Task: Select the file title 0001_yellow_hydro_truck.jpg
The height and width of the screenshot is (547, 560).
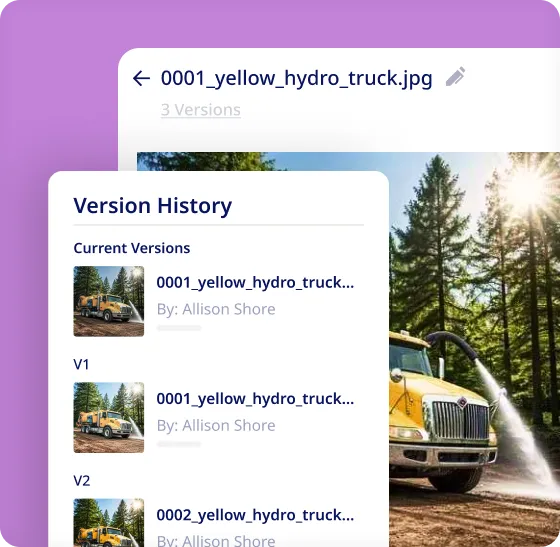Action: 296,79
